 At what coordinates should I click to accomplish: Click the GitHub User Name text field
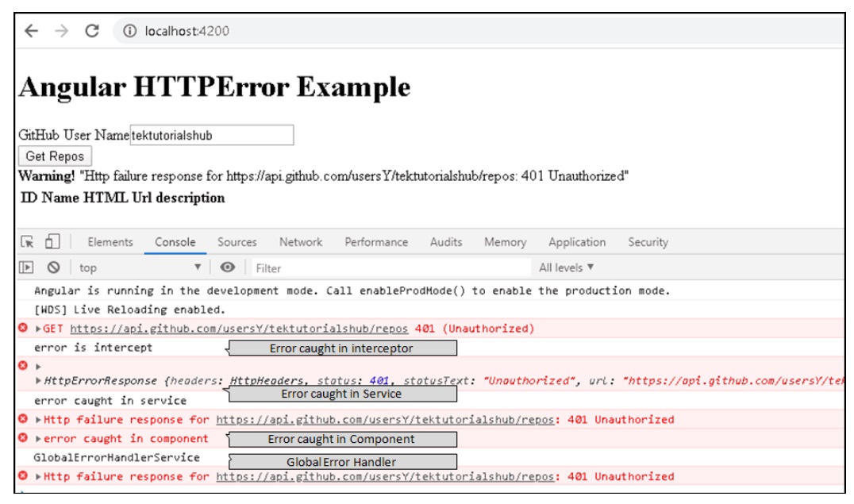tap(212, 136)
